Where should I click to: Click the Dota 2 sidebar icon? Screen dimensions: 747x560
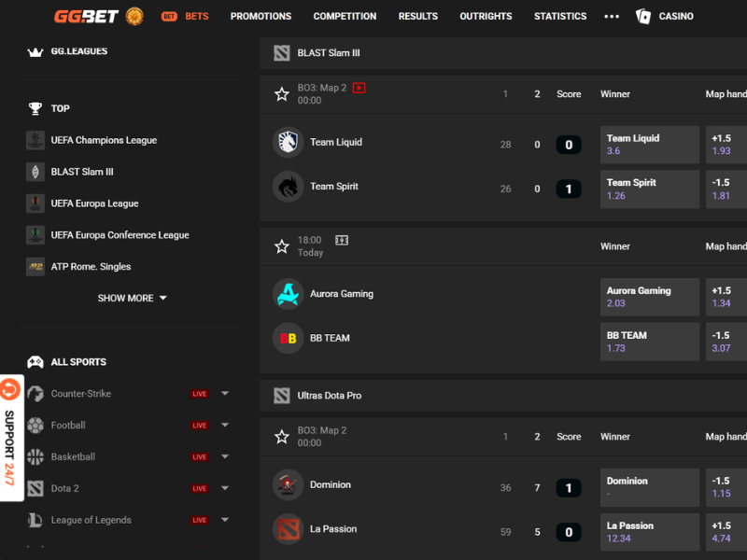click(35, 488)
